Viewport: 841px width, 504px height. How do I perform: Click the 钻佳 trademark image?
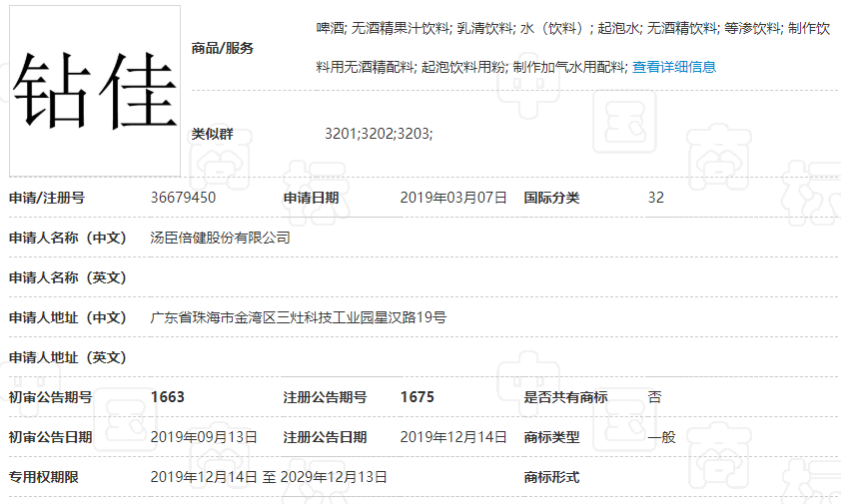(95, 91)
